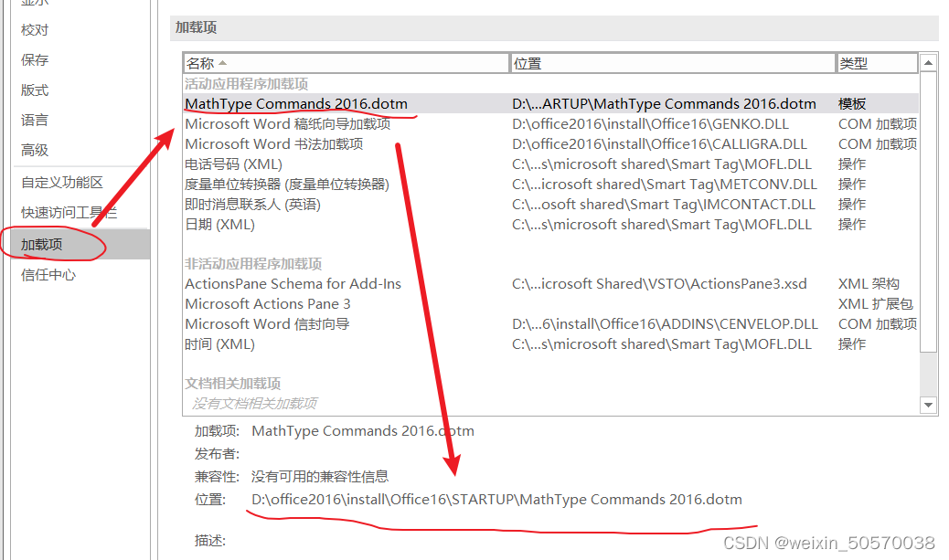The image size is (949, 560).
Task: Select Microsoft Word 书法加载项 row
Action: coord(550,144)
